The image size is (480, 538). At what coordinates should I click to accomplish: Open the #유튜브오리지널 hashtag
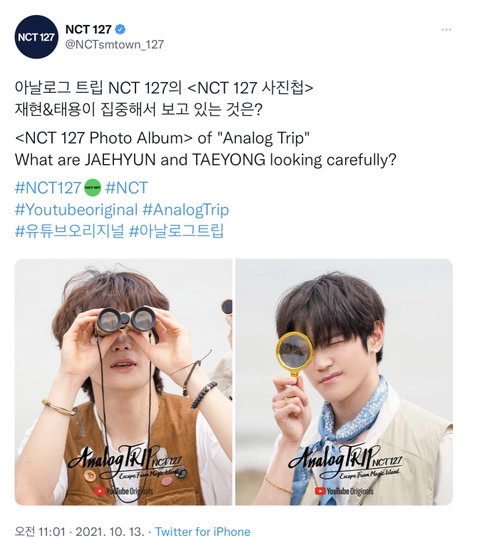coord(69,231)
